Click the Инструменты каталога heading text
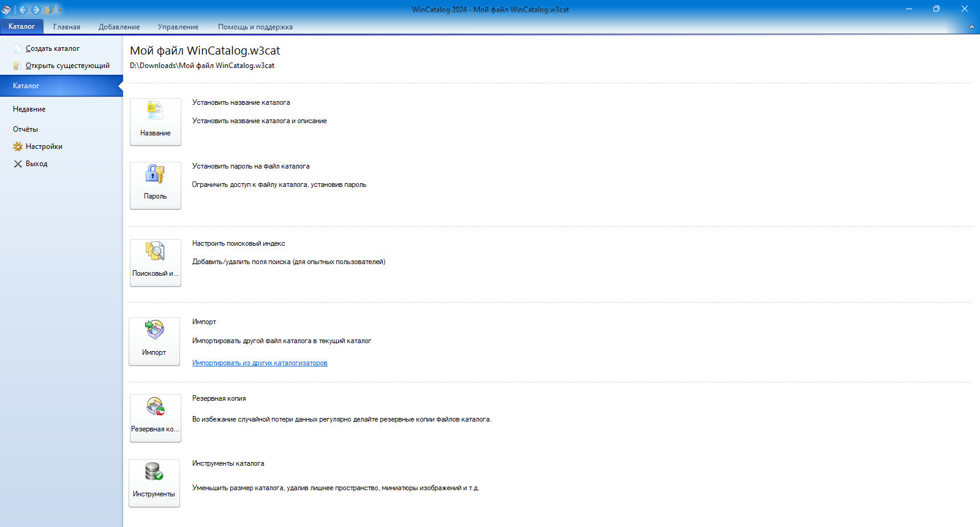This screenshot has width=980, height=527. click(x=228, y=463)
